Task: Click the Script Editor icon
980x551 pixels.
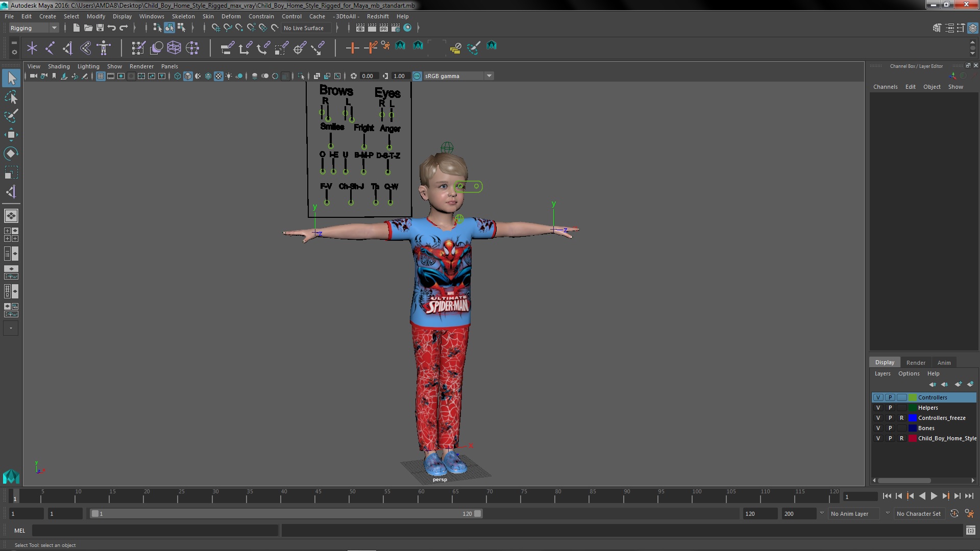Action: (x=971, y=531)
